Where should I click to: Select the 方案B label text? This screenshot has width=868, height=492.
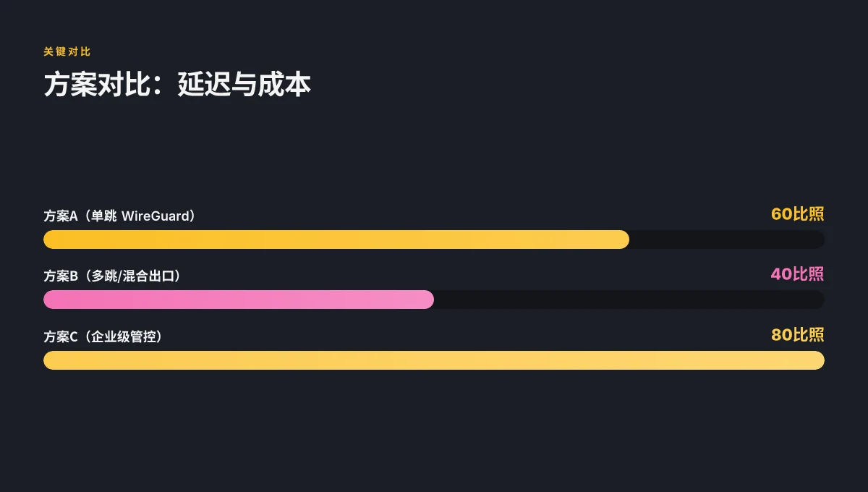tap(112, 276)
